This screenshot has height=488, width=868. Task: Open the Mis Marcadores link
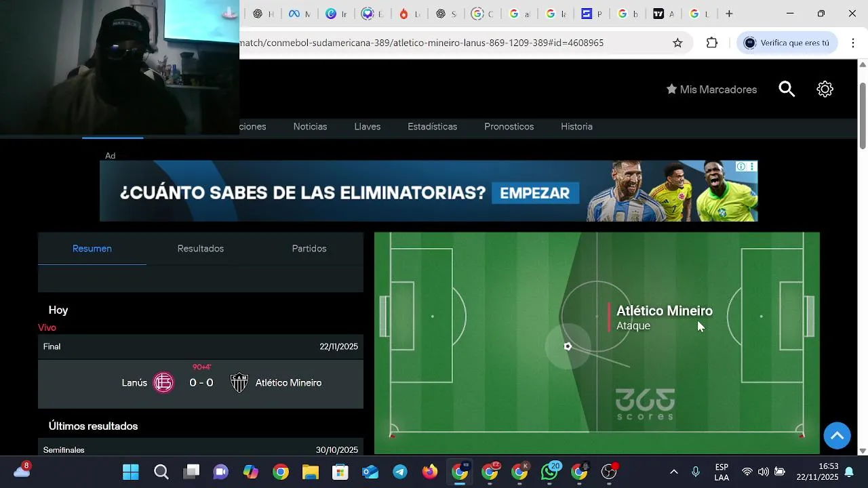click(718, 89)
